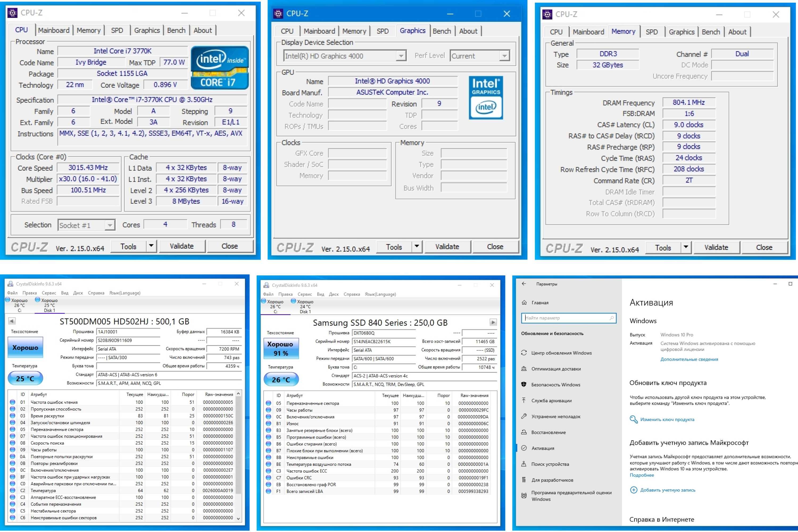Click Добавить учетную запись link
This screenshot has width=798, height=532.
point(668,490)
